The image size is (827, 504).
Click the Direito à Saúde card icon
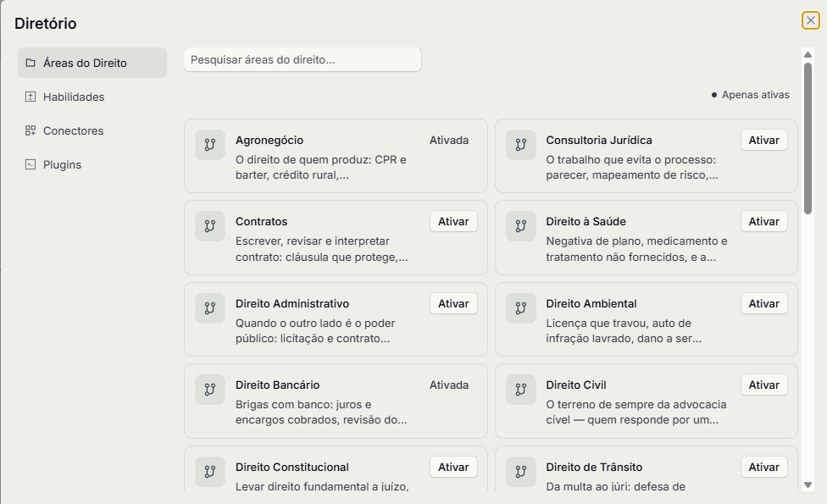(520, 226)
